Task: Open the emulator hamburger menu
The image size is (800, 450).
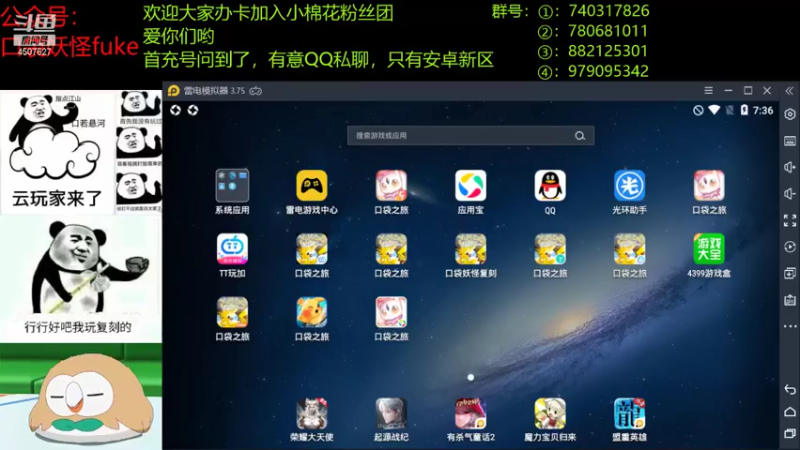Action: (x=709, y=90)
